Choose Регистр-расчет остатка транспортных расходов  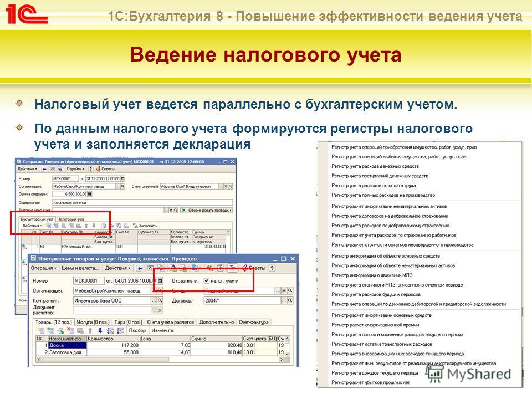pyautogui.click(x=382, y=344)
